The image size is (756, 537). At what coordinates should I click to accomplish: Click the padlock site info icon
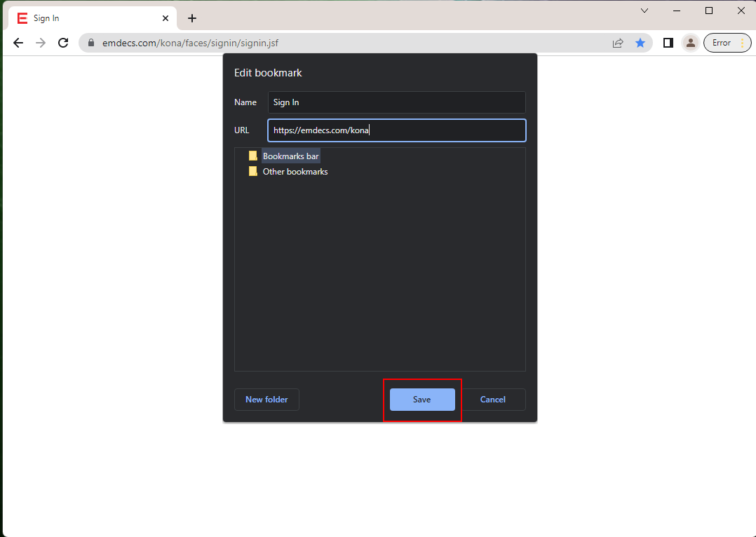91,43
